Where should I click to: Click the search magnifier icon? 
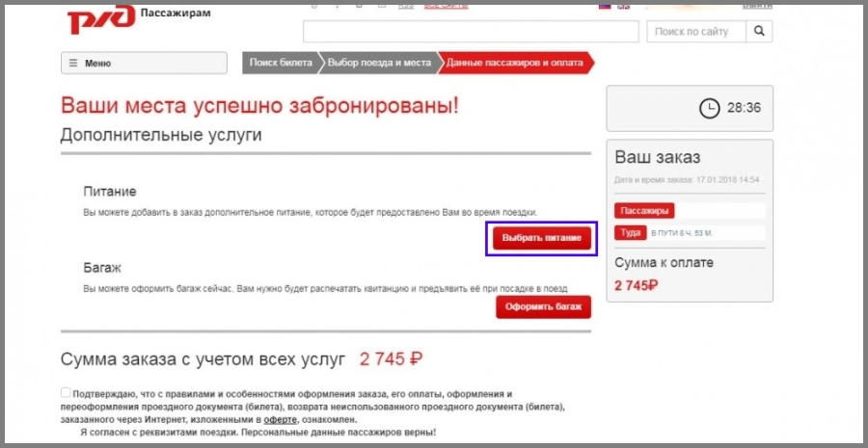(760, 32)
